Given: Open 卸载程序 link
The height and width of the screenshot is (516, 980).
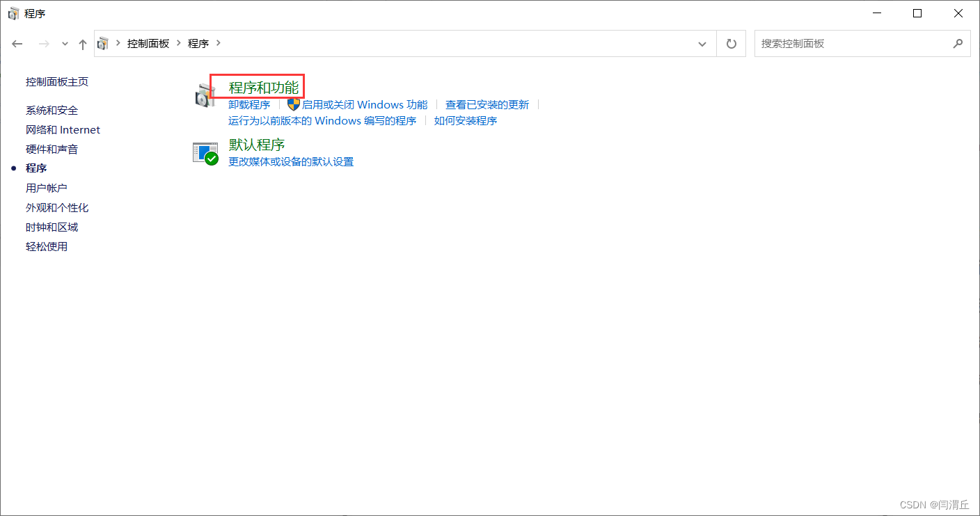Looking at the screenshot, I should pos(249,104).
